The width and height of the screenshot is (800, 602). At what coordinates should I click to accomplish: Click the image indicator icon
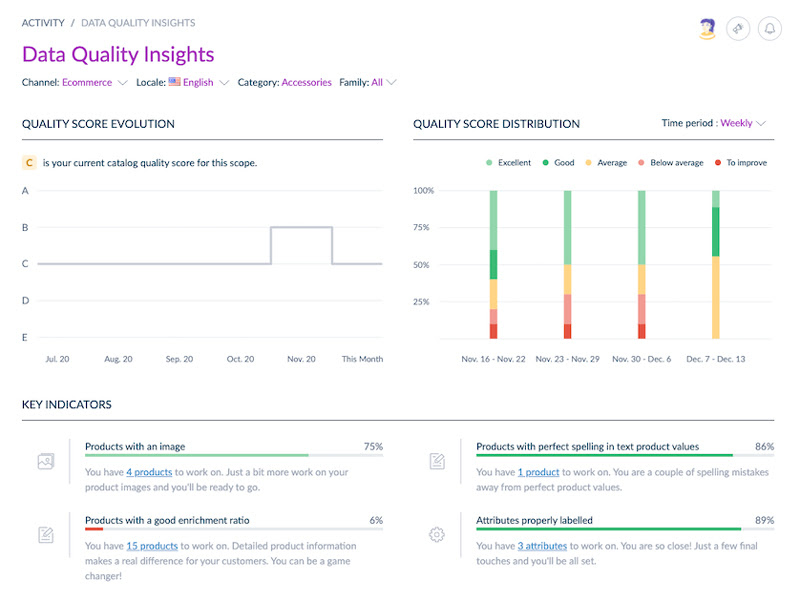(x=45, y=462)
